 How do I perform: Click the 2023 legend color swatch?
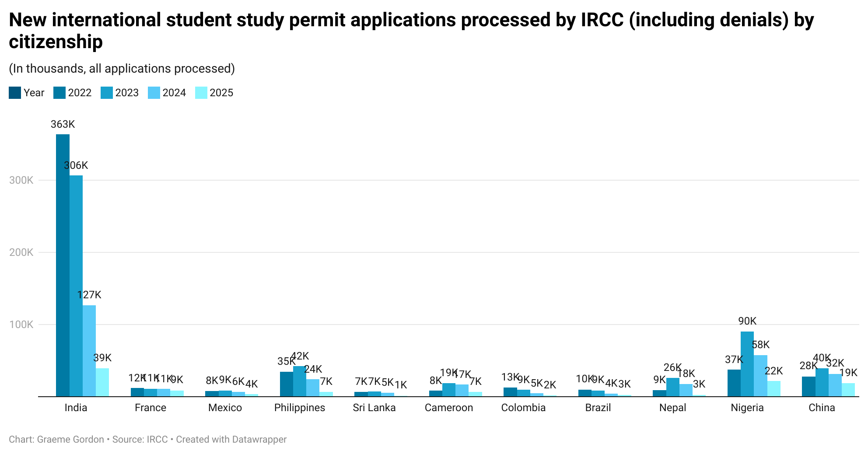107,93
